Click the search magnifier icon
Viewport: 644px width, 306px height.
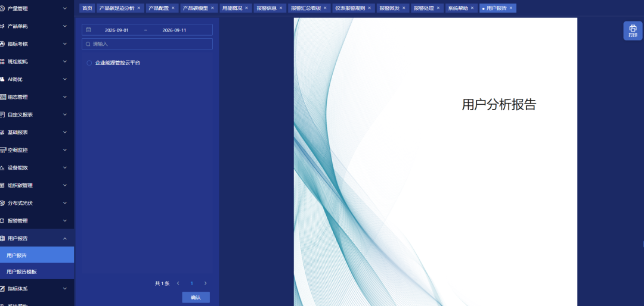(88, 44)
